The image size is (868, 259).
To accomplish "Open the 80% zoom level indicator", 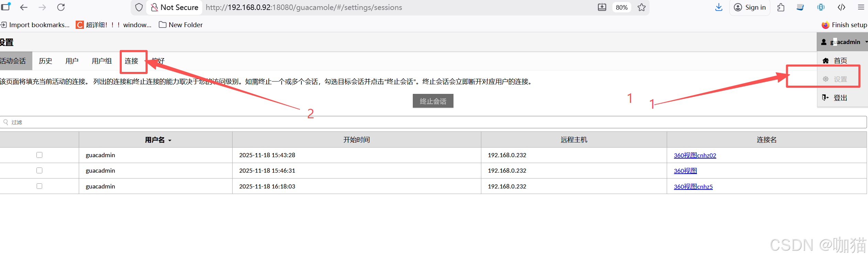I will coord(621,7).
